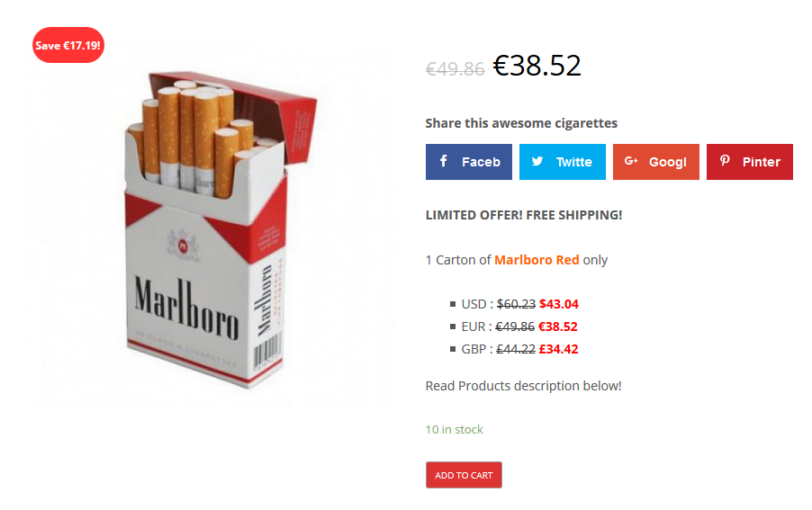Click the Limited Offer Free Shipping text
Viewport: 812px width, 510px height.
524,215
